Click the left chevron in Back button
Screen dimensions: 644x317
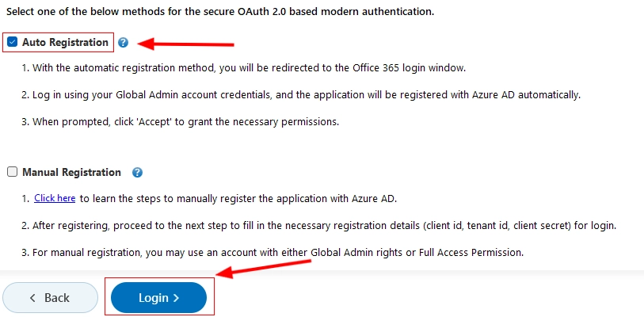(x=32, y=298)
